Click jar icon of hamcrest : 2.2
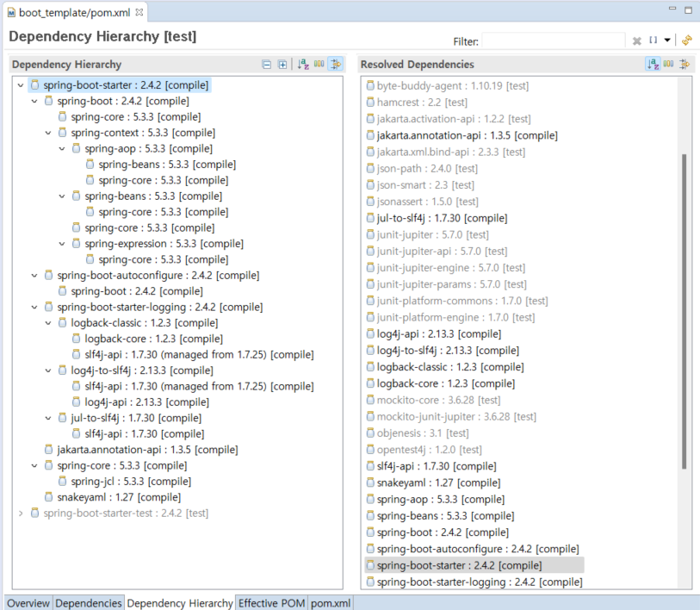 370,102
